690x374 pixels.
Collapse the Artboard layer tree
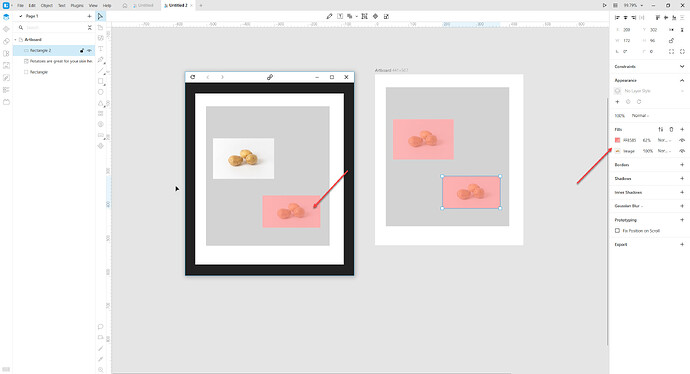[15, 40]
